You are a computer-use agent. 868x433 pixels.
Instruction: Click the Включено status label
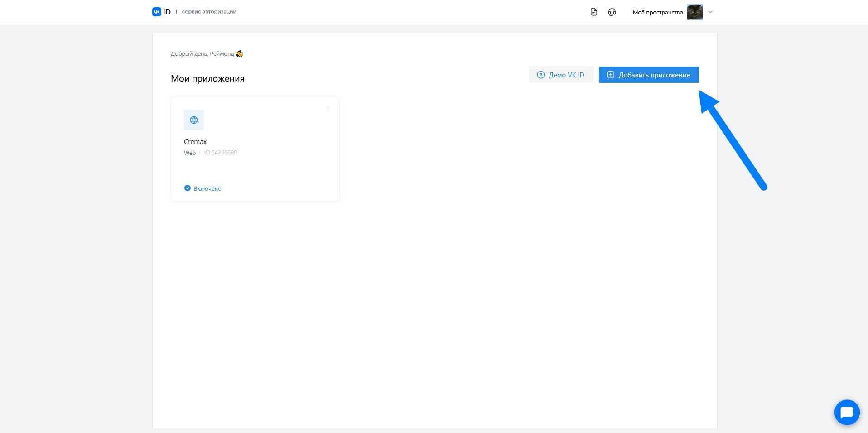(207, 189)
